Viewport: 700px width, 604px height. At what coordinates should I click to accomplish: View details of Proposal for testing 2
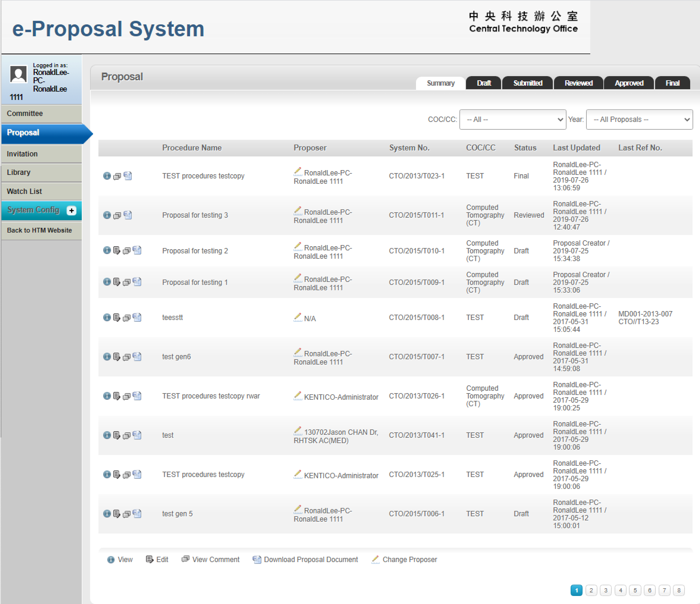tap(107, 250)
